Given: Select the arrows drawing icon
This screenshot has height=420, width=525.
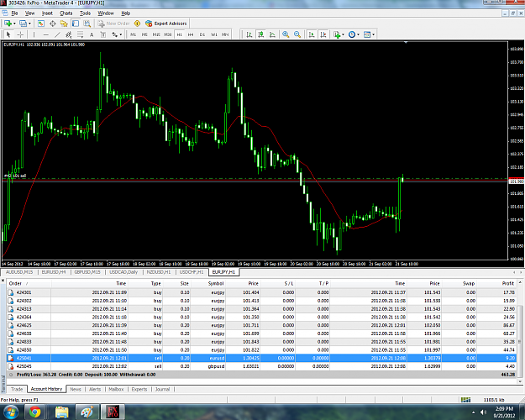Looking at the screenshot, I should 115,34.
